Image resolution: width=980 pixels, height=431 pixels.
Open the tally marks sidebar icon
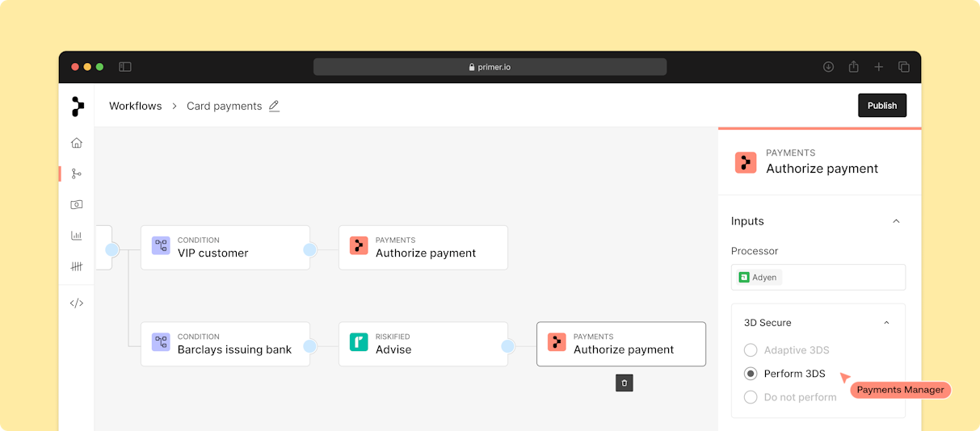pos(77,266)
